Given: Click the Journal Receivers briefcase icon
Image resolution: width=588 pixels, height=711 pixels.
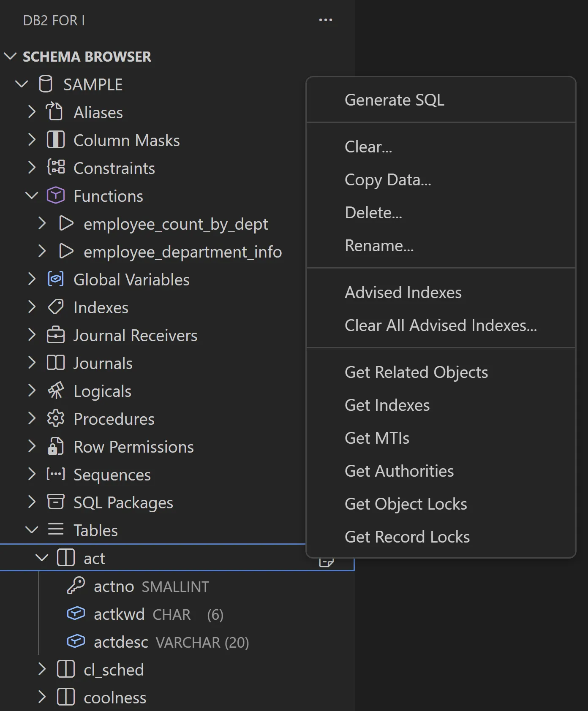Looking at the screenshot, I should tap(56, 335).
